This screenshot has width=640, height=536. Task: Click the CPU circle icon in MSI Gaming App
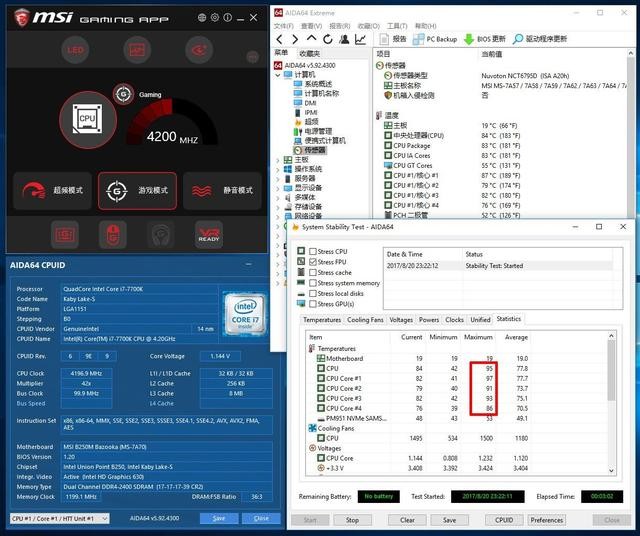[88, 120]
